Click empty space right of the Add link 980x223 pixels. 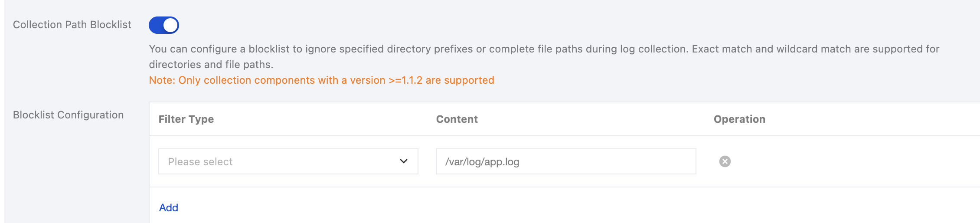click(520, 208)
